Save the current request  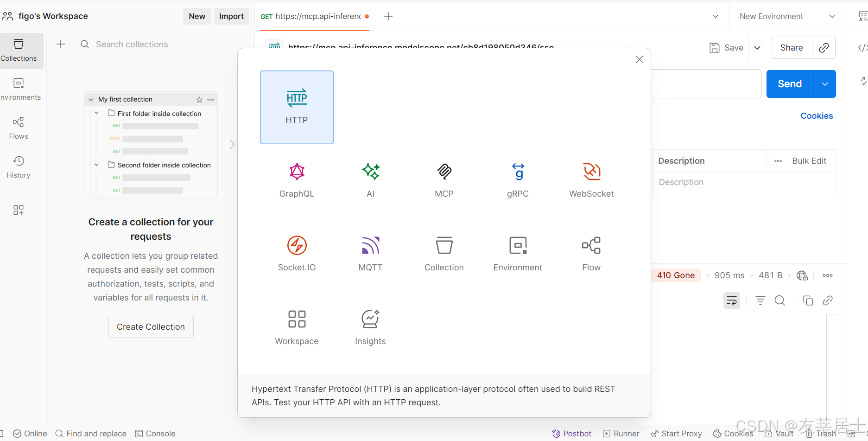(x=727, y=48)
